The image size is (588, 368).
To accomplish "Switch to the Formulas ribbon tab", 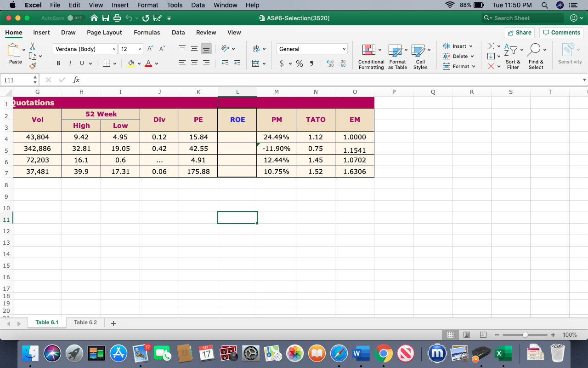I will pos(147,32).
